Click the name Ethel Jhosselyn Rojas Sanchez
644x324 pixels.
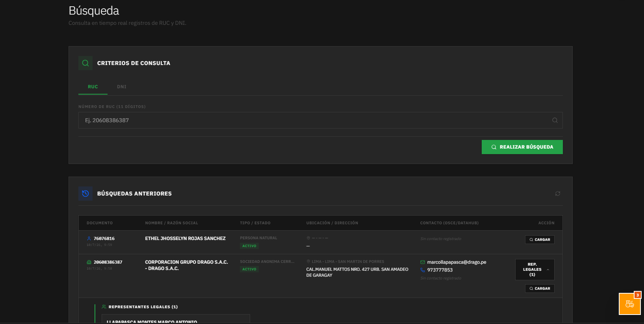coord(185,238)
